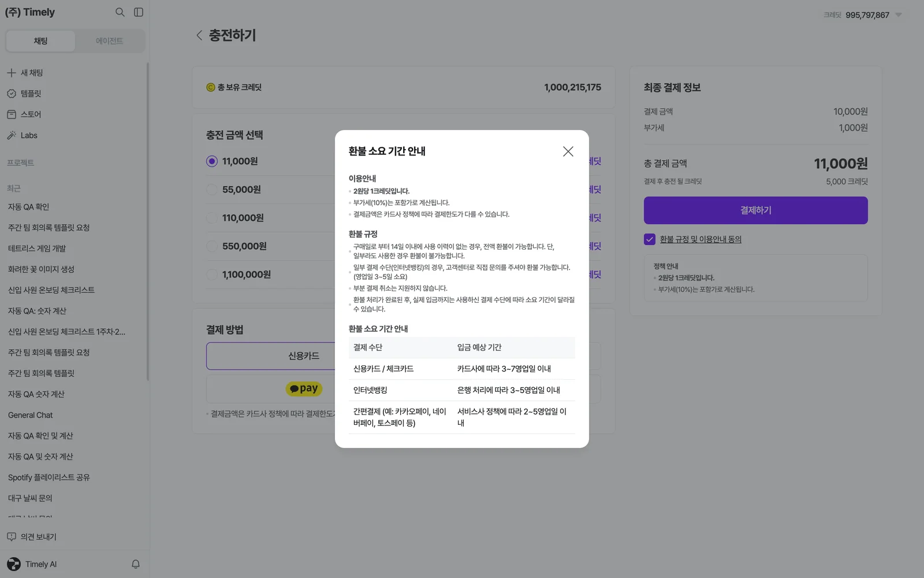Select the 550,000원 radio button
Image resolution: width=924 pixels, height=578 pixels.
pyautogui.click(x=212, y=246)
